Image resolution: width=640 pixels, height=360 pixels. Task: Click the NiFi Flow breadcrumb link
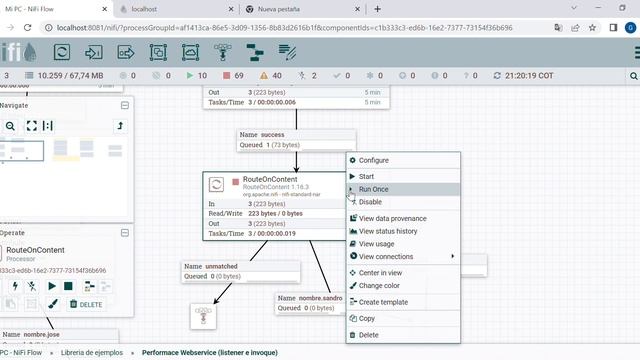21,353
